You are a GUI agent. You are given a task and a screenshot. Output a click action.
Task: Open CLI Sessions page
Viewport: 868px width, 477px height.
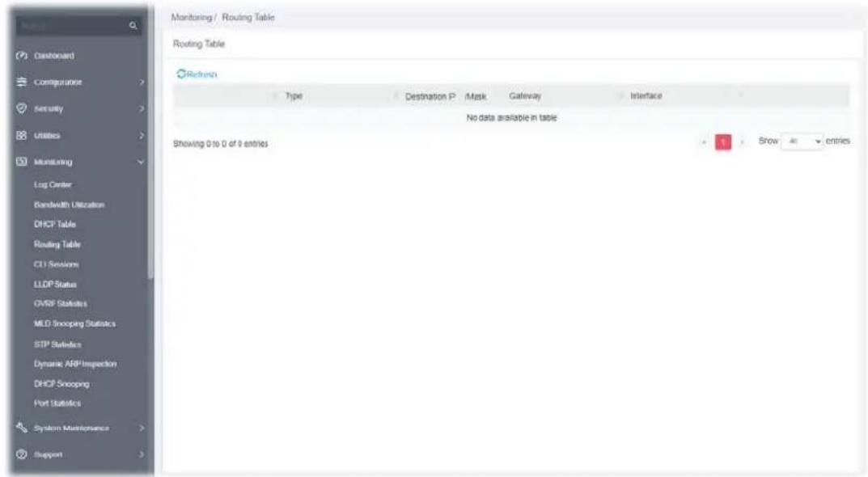click(56, 264)
